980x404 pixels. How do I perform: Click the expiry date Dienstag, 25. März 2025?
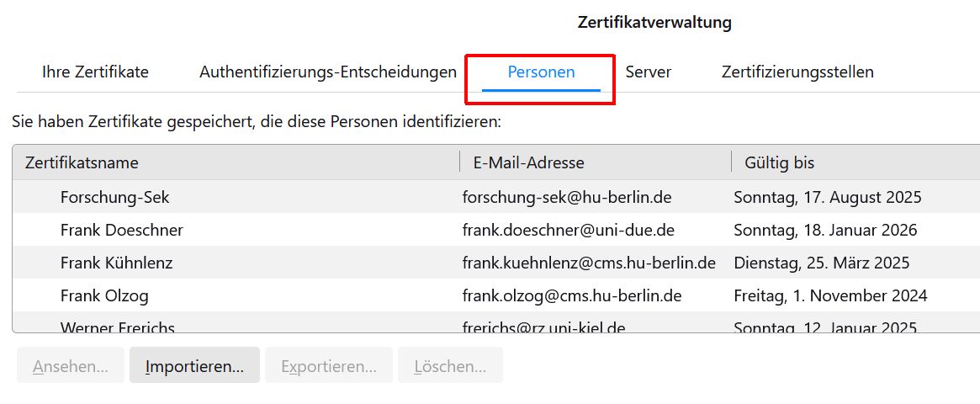tap(821, 263)
